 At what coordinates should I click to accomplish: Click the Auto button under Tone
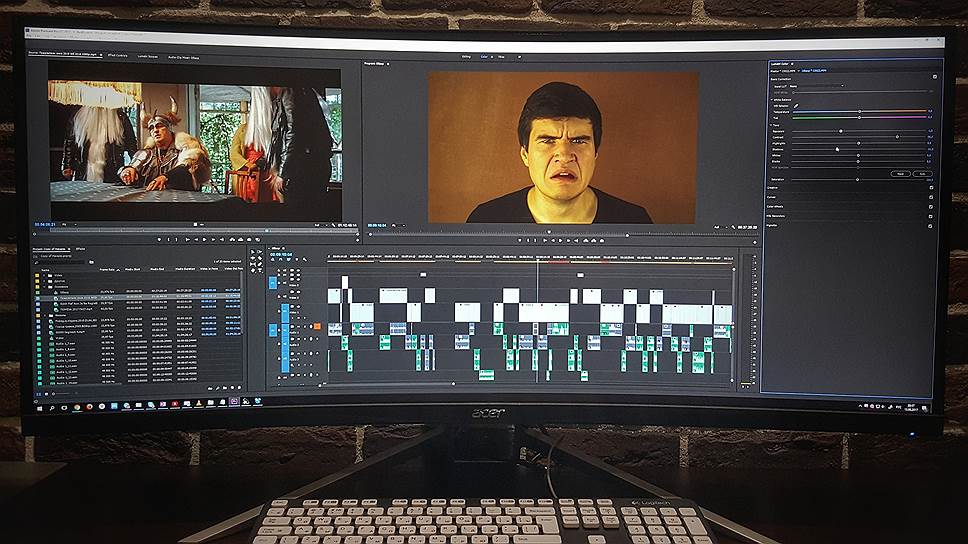pyautogui.click(x=921, y=173)
